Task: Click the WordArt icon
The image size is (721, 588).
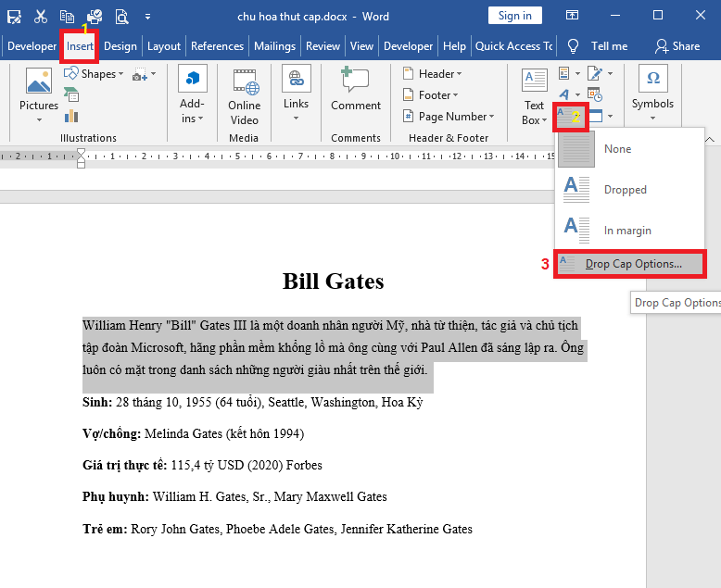Action: point(564,94)
